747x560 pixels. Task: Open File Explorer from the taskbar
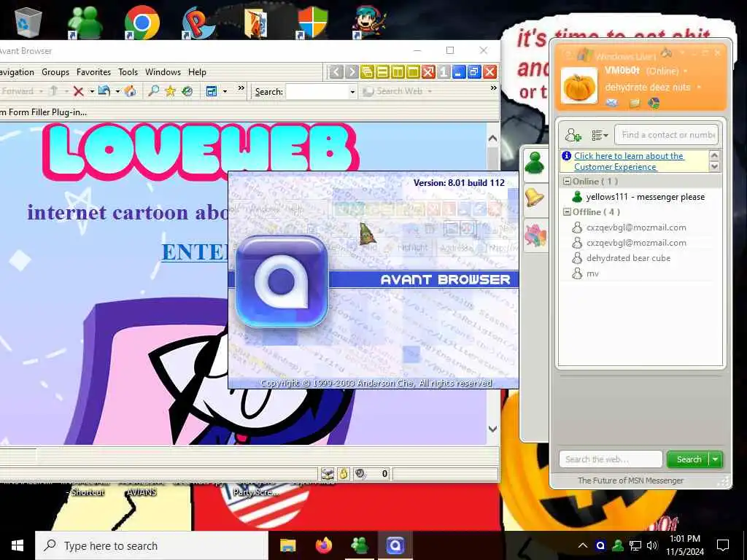287,545
